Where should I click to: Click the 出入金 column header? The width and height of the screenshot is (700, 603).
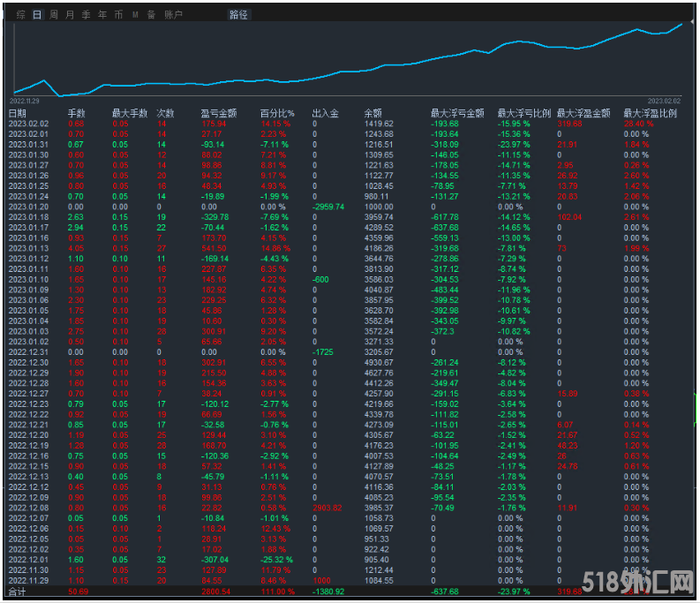[x=326, y=114]
